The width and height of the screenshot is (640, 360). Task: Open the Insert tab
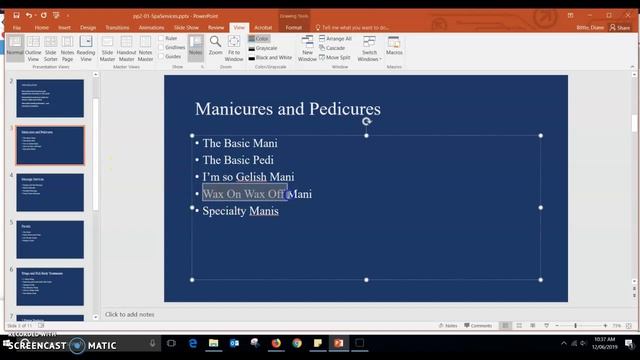64,27
